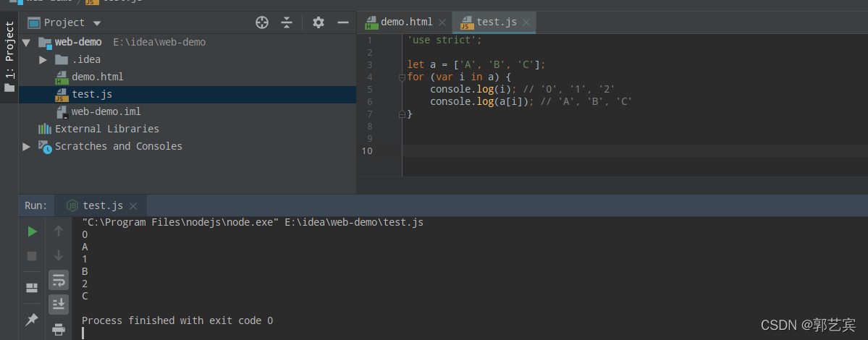Click the Restore Layout icon in Run panel
Screen dimensions: 868x340
click(x=32, y=288)
